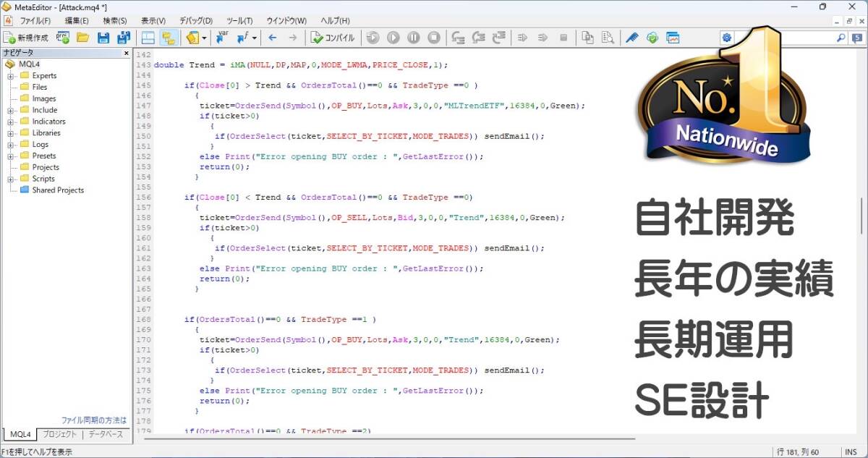This screenshot has width=868, height=458.
Task: Close the ナビゲータ panel with X
Action: click(127, 53)
